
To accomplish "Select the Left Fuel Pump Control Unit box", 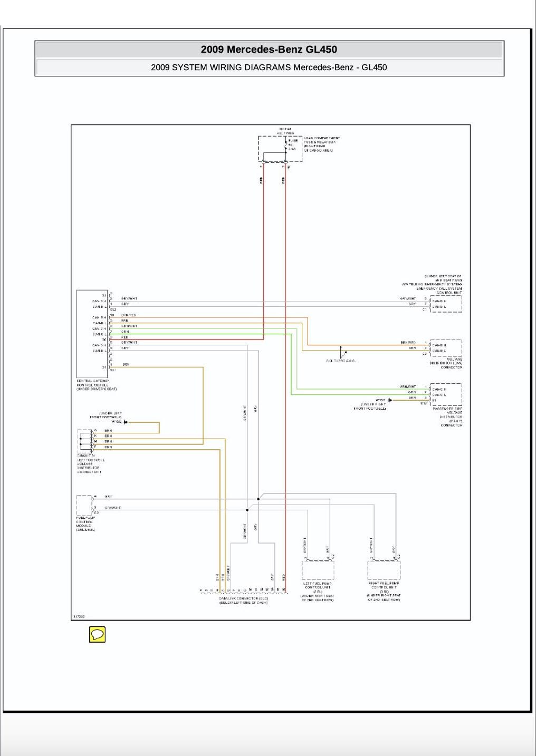I will click(x=318, y=570).
